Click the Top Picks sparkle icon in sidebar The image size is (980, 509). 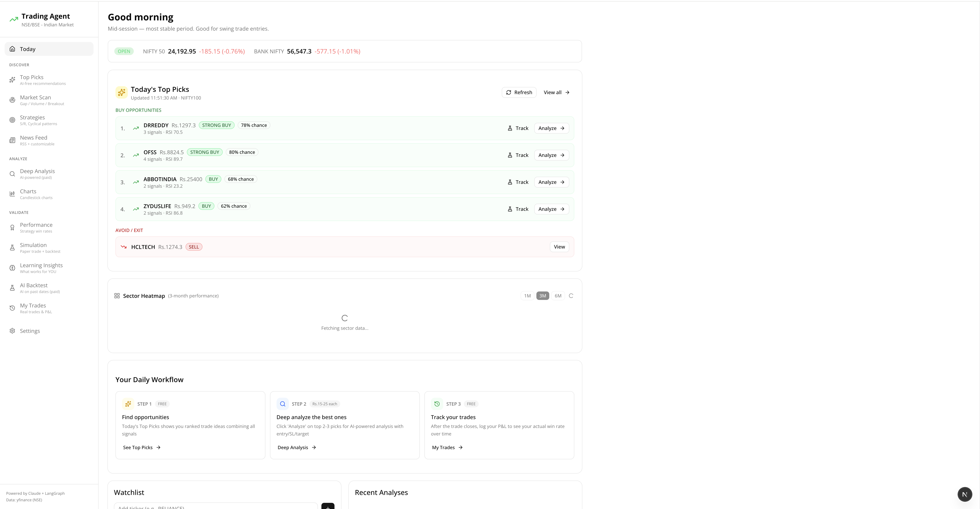coord(12,80)
